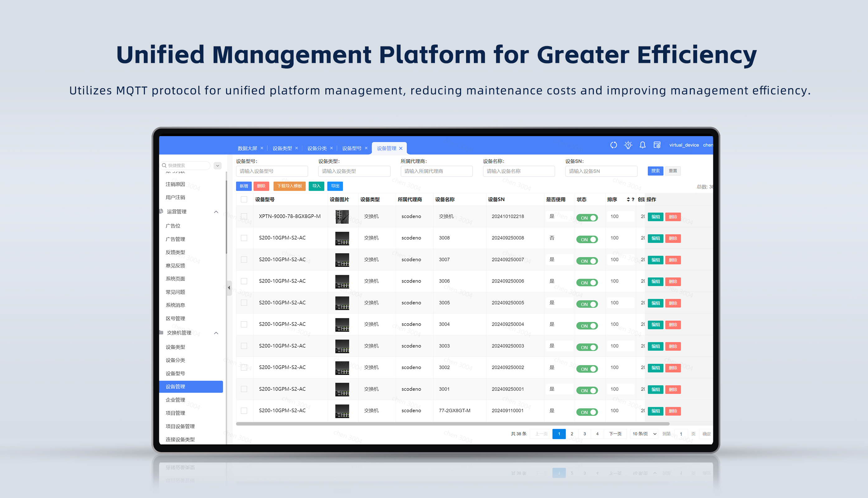Image resolution: width=868 pixels, height=498 pixels.
Task: Open 企业管理 in the sidebar menu
Action: pos(175,400)
